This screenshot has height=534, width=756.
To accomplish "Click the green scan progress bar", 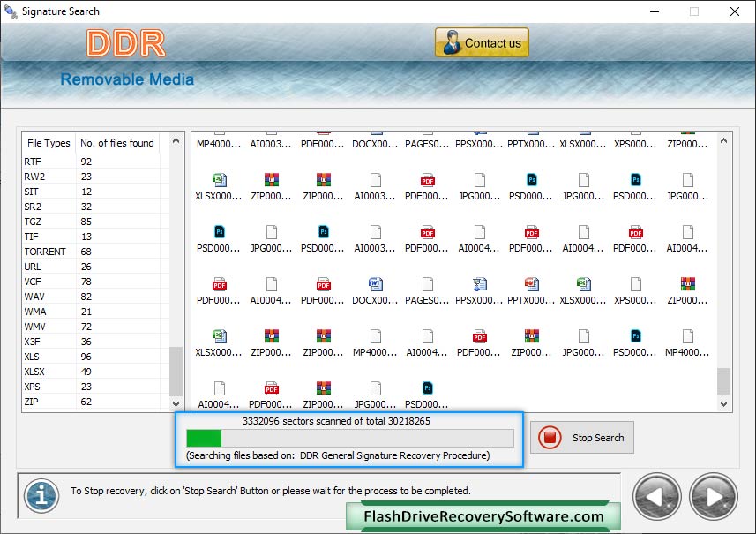I will pos(204,438).
